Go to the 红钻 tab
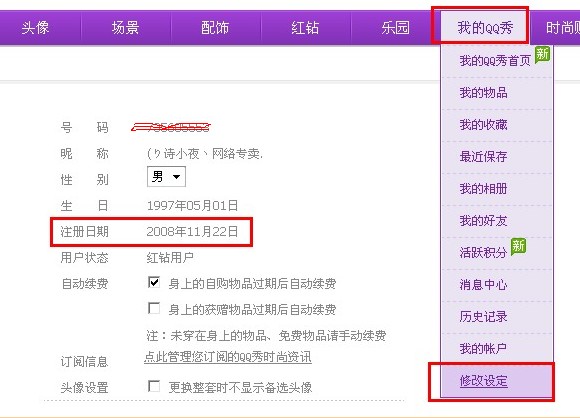 click(x=305, y=28)
